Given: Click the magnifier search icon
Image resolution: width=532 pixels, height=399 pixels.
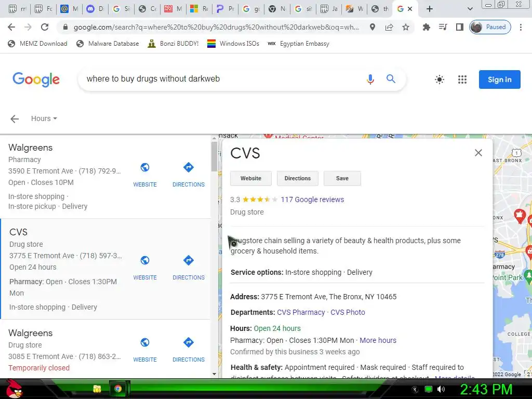Looking at the screenshot, I should [x=391, y=79].
